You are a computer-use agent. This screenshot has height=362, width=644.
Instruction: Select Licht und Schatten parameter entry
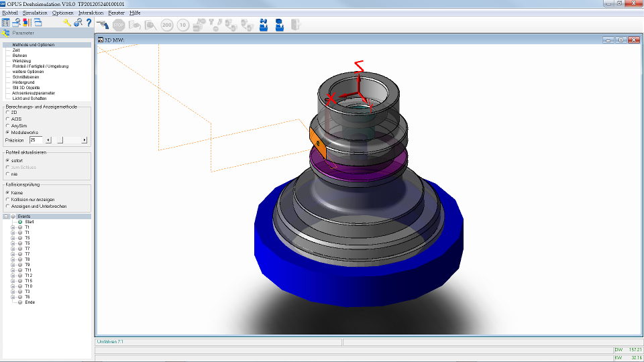click(29, 99)
